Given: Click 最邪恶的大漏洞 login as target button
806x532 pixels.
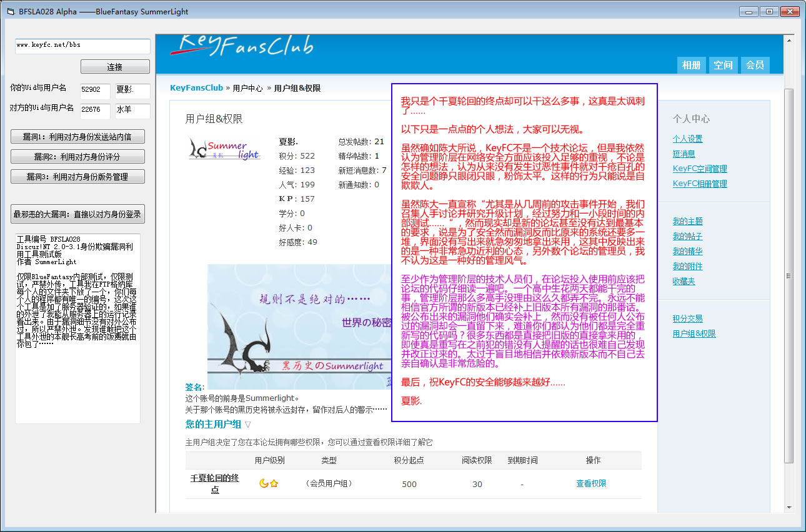Looking at the screenshot, I should click(x=77, y=214).
